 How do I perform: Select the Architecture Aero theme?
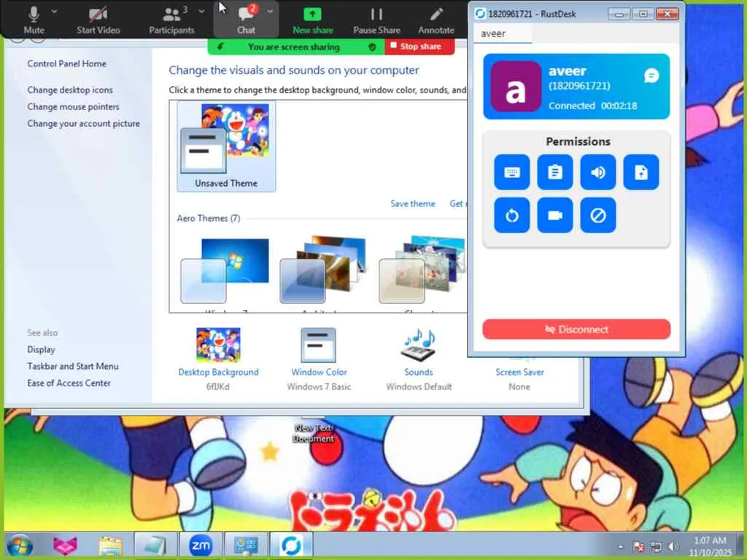pos(324,271)
